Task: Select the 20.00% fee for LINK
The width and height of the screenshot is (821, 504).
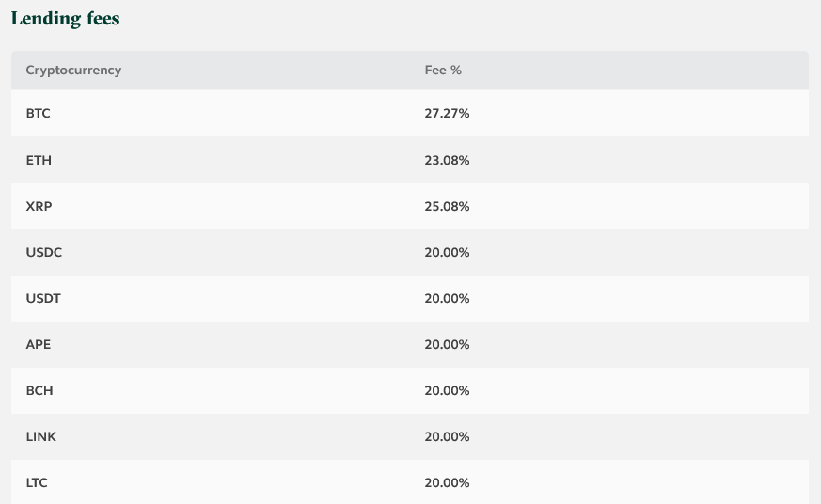Action: (x=447, y=436)
